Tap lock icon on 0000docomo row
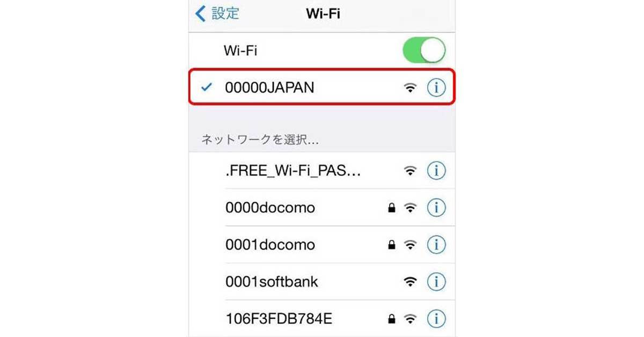 (x=392, y=208)
